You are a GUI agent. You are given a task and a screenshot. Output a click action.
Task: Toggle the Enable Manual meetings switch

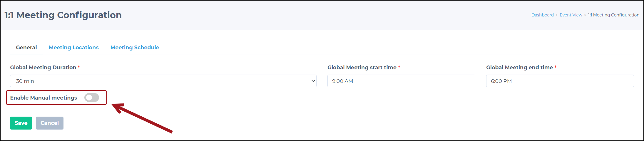pos(92,98)
